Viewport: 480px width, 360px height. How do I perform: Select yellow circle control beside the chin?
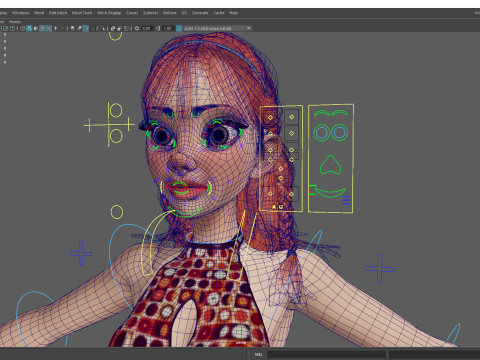(x=117, y=212)
